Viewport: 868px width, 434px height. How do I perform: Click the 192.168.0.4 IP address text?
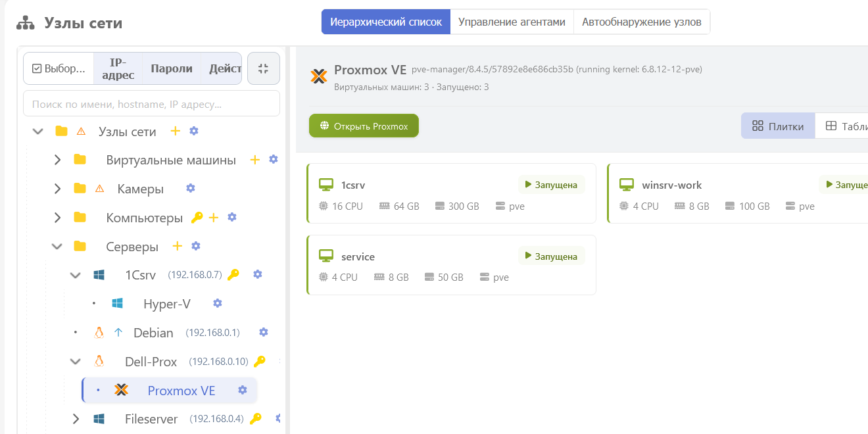pos(217,419)
